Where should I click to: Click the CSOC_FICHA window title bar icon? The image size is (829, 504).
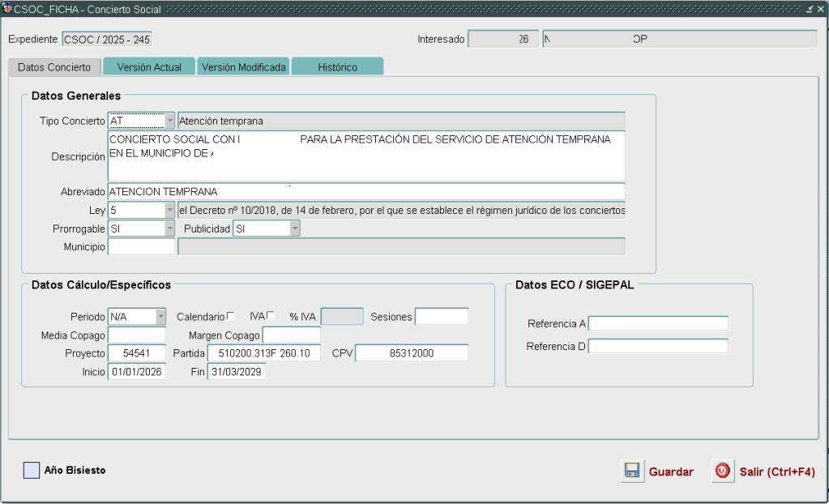click(7, 9)
